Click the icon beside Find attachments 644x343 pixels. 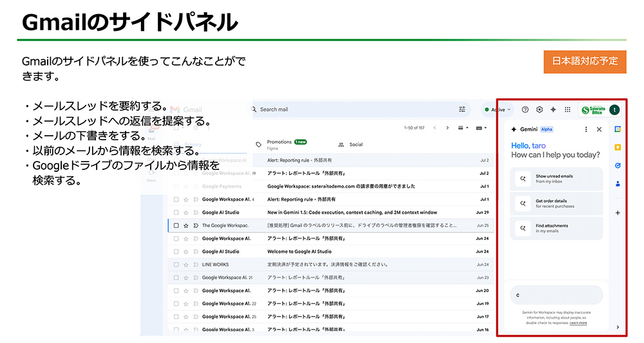click(x=523, y=228)
